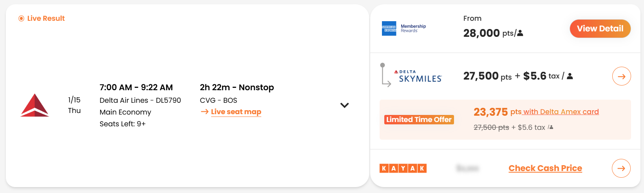The image size is (644, 193).
Task: Expand flight details with the chevron
Action: [x=344, y=105]
